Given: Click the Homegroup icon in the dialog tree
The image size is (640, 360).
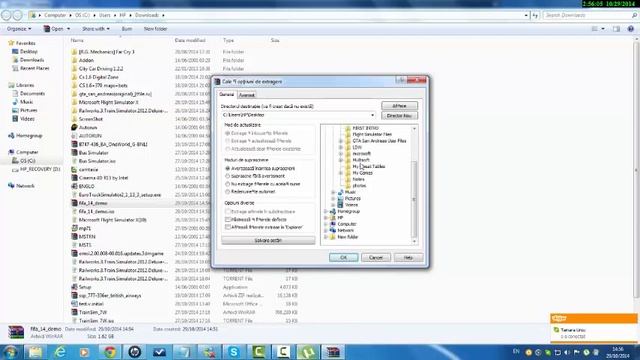Looking at the screenshot, I should click(333, 211).
